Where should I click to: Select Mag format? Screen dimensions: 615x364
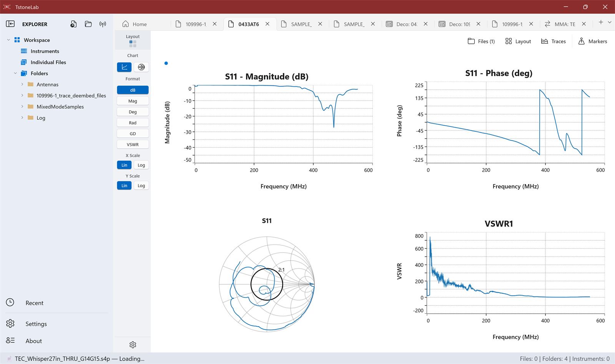point(133,101)
